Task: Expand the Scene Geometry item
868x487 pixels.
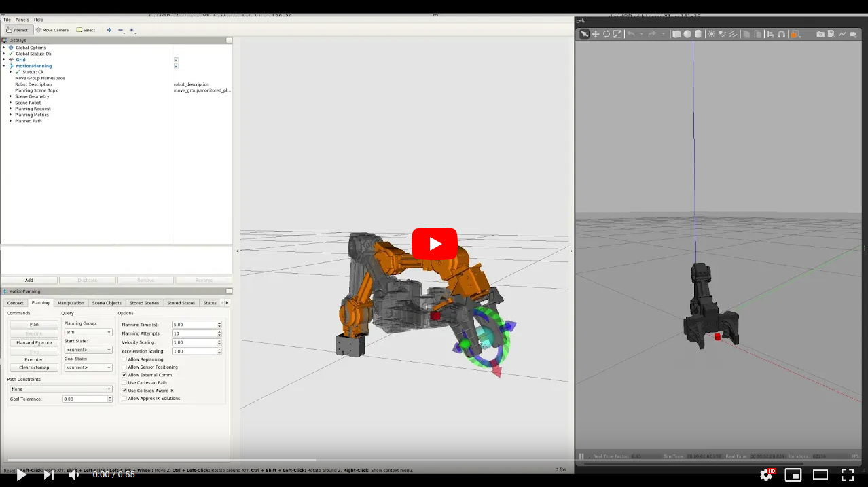Action: point(10,96)
